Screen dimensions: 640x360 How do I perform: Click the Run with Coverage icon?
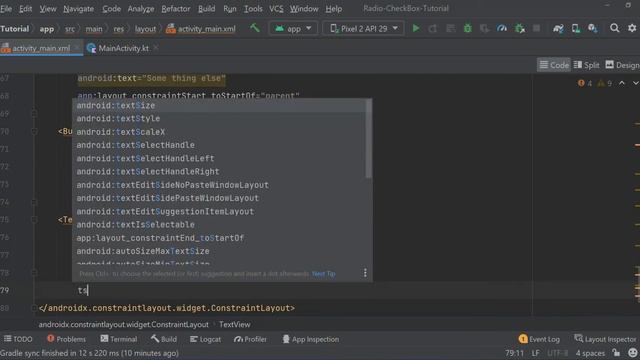(x=485, y=28)
